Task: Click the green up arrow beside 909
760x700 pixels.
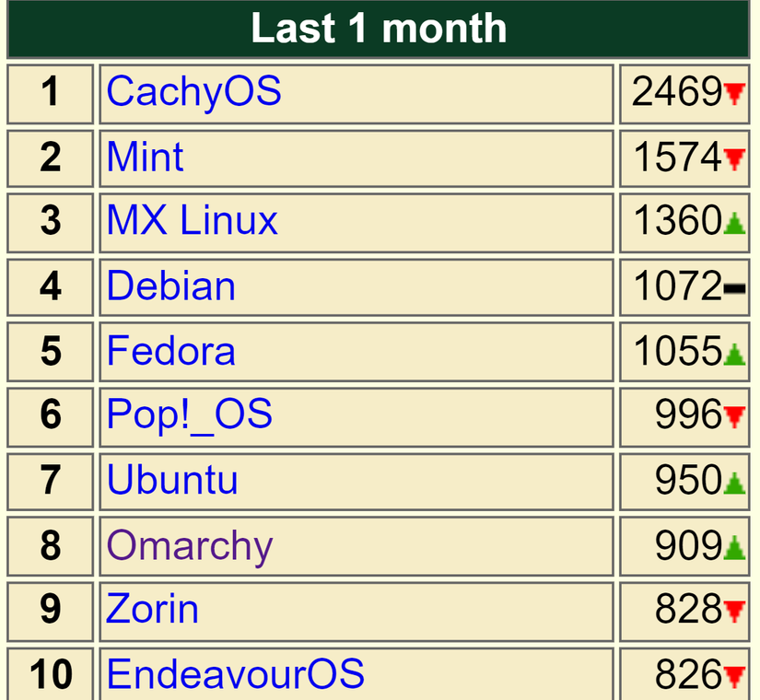Action: click(x=735, y=548)
